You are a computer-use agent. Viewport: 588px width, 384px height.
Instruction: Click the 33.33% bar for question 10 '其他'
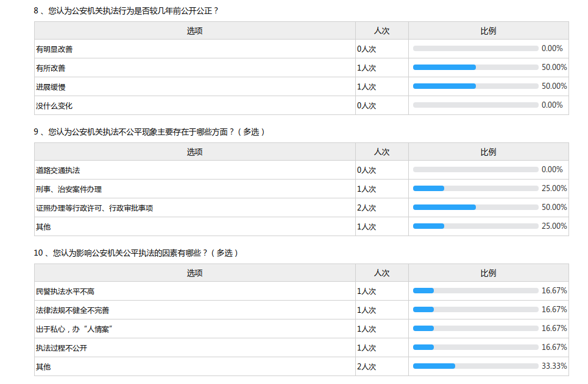[x=475, y=366]
